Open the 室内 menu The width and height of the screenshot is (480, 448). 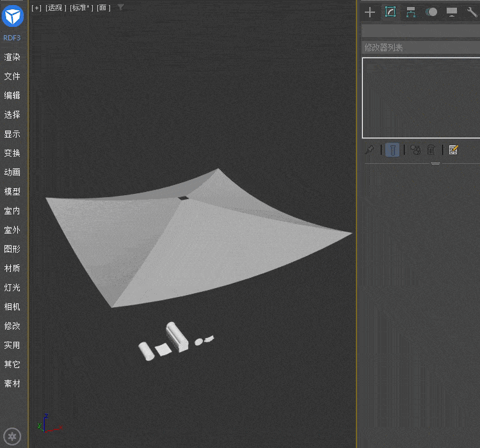point(12,211)
